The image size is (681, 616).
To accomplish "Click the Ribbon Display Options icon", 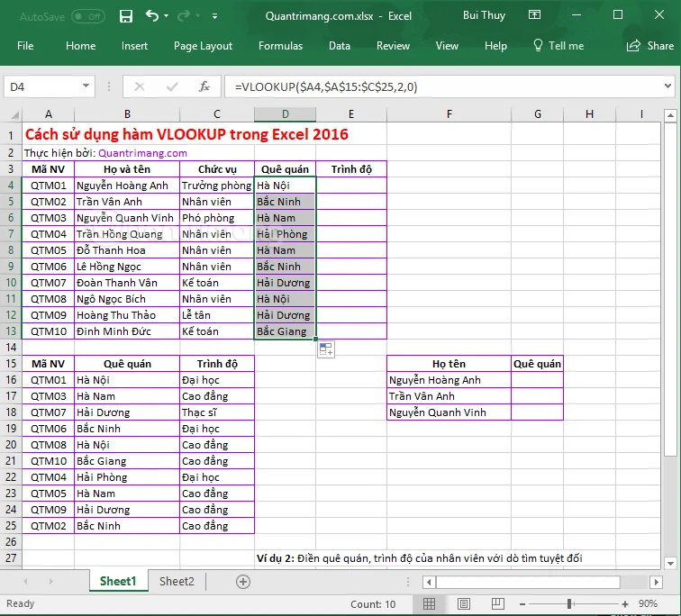I will tap(535, 15).
